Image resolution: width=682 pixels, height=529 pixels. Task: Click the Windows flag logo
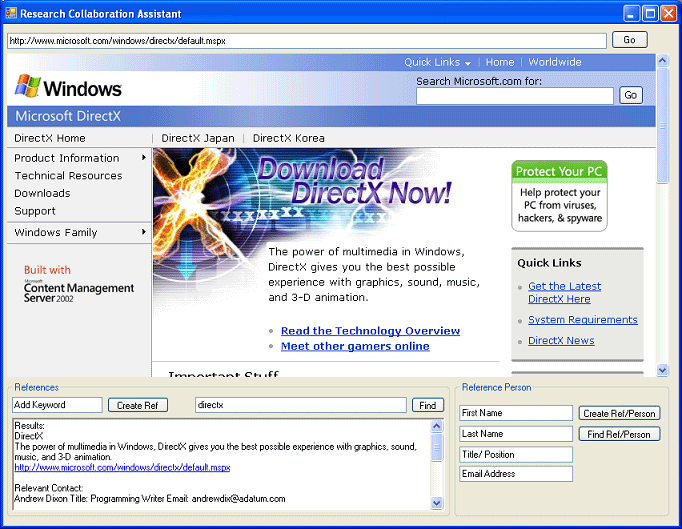click(28, 86)
